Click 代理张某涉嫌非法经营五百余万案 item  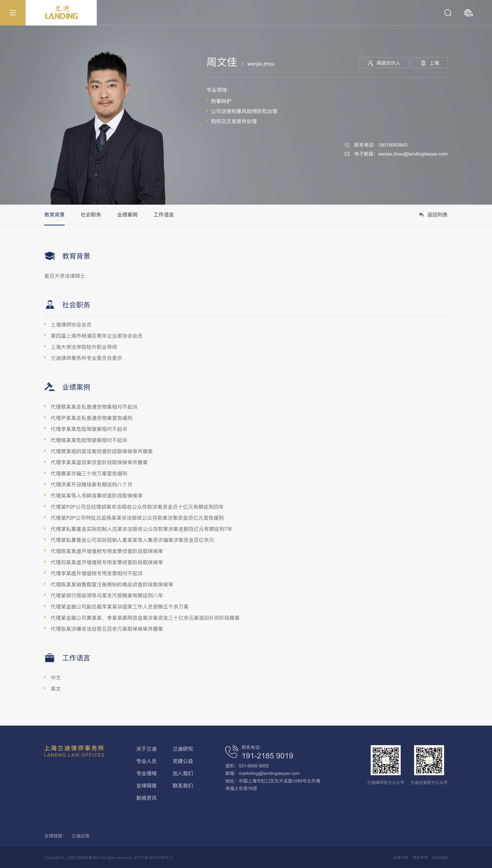[107, 629]
